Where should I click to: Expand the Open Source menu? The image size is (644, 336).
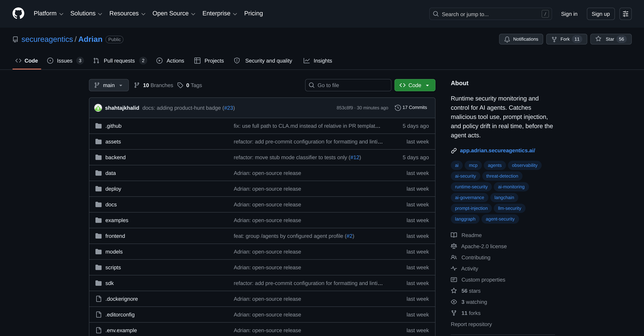coord(174,13)
